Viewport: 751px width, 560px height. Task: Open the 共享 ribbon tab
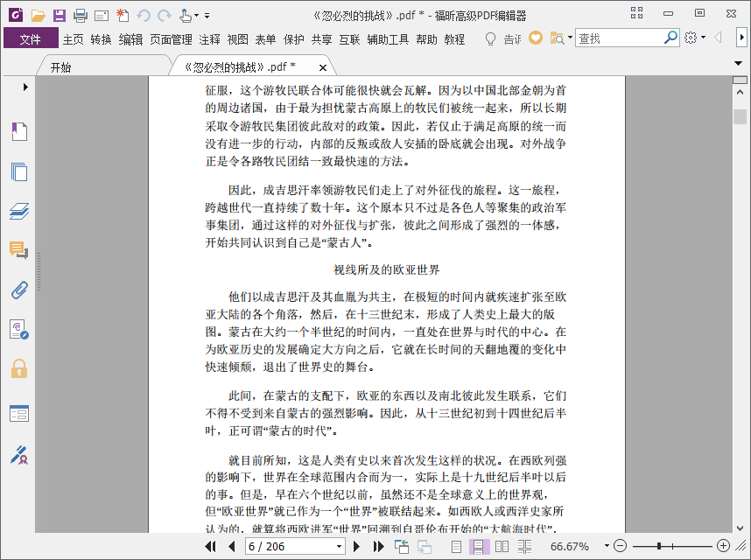pyautogui.click(x=321, y=39)
